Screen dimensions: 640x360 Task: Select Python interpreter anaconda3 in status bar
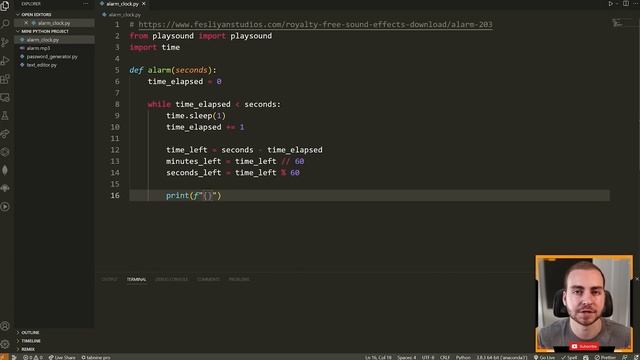502,357
